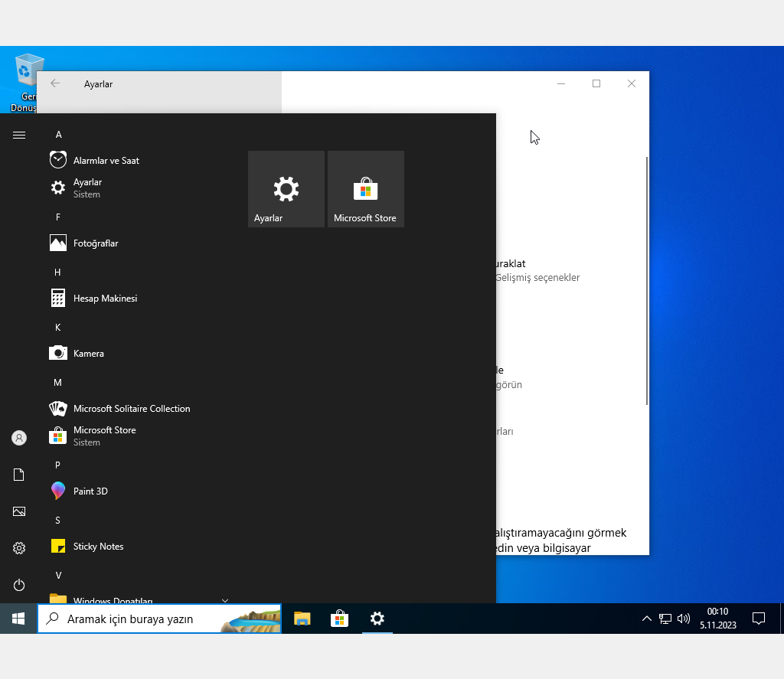Expand the Windows Donatıları folder

pos(140,598)
